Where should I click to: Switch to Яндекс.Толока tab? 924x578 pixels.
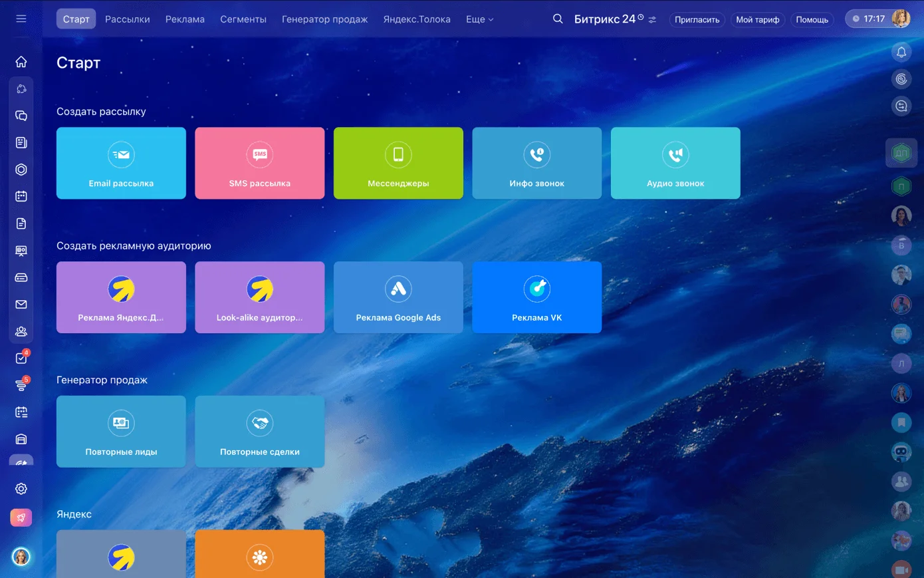tap(417, 19)
